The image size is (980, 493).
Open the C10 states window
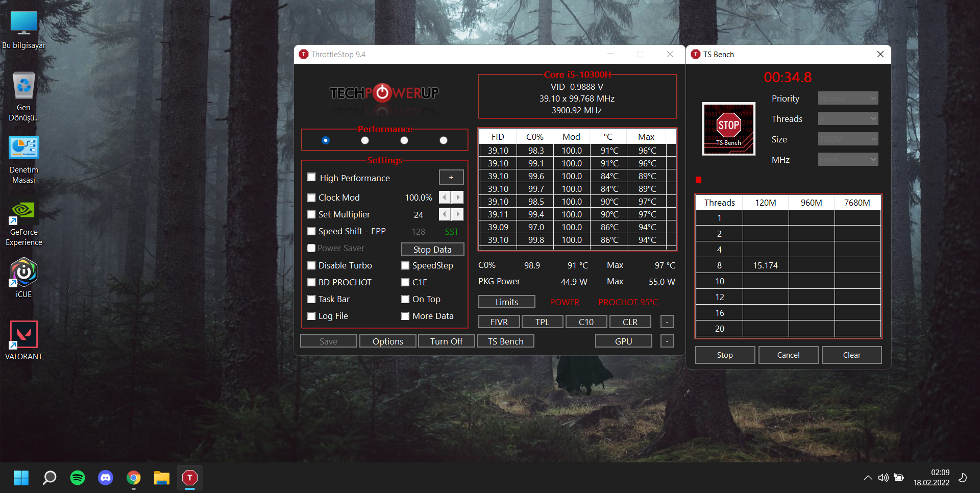[586, 322]
